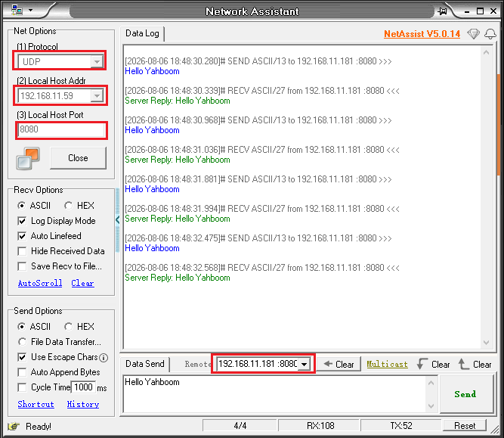Open the Local Host Addr dropdown
The image size is (504, 438).
point(97,95)
